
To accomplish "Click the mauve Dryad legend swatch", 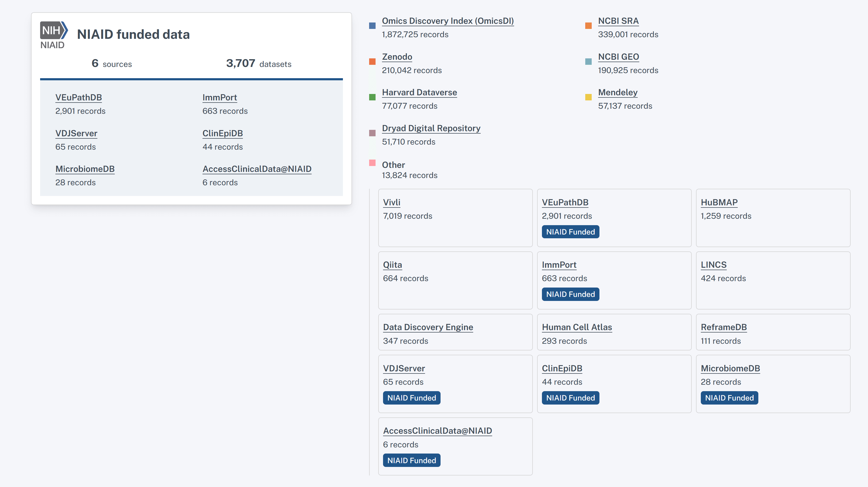I will tap(372, 133).
